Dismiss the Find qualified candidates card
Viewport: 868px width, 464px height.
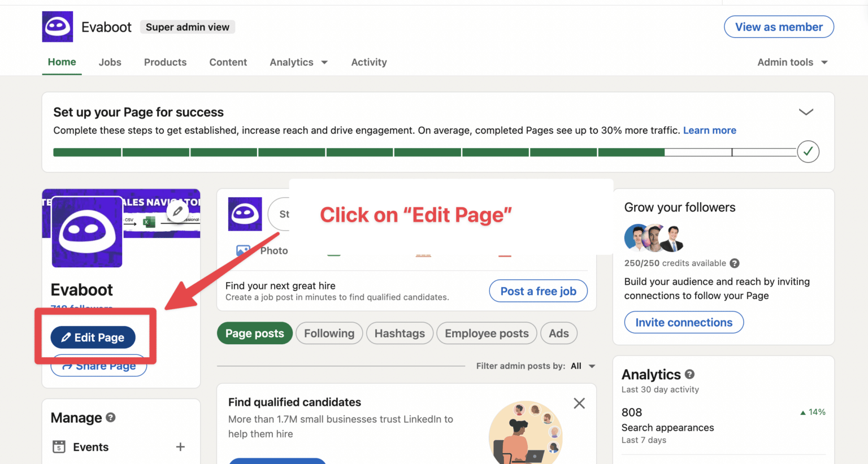[x=579, y=403]
